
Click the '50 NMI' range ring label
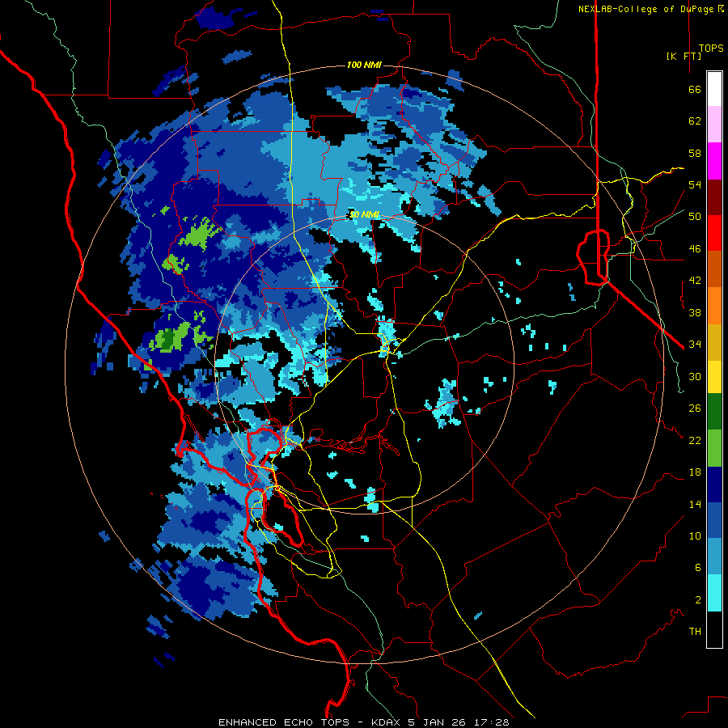(365, 214)
